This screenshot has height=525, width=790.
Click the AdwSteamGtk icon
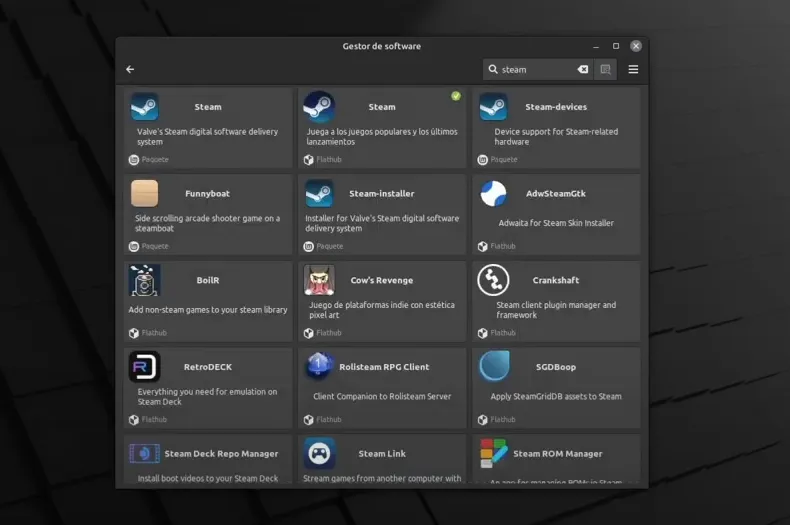pos(493,193)
